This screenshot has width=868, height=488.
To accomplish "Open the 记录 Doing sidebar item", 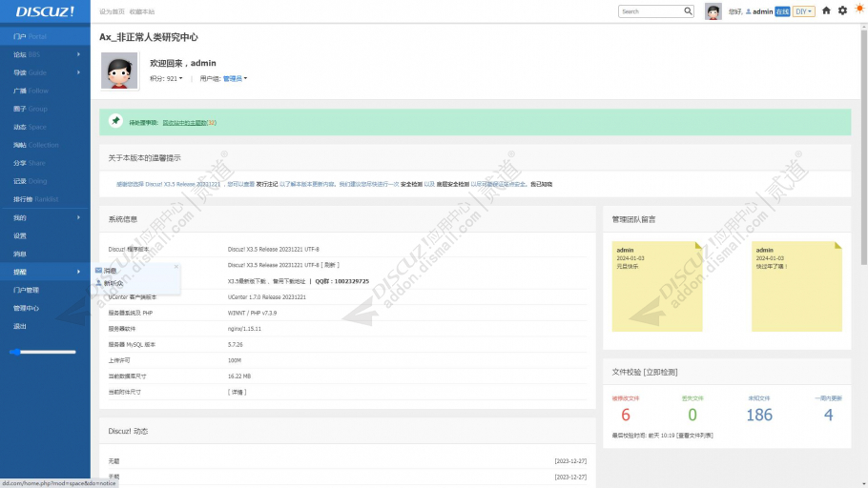I will point(45,181).
